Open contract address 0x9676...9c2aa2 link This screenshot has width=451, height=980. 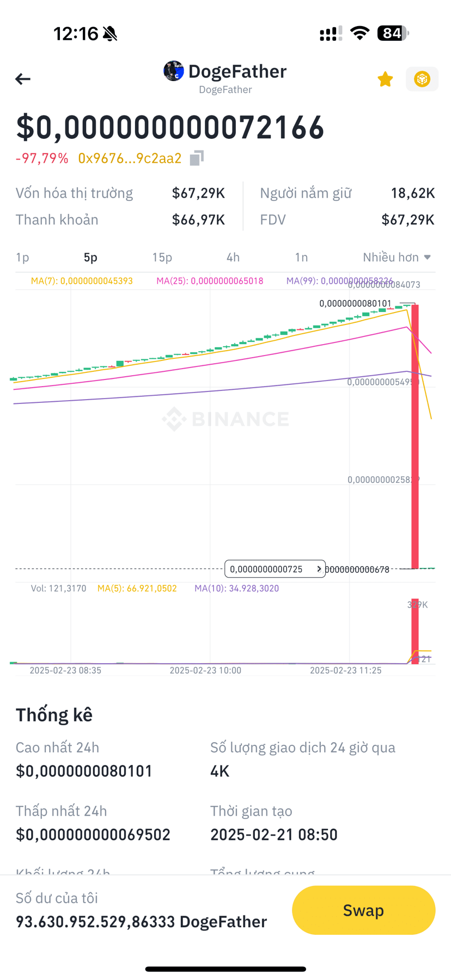click(130, 158)
